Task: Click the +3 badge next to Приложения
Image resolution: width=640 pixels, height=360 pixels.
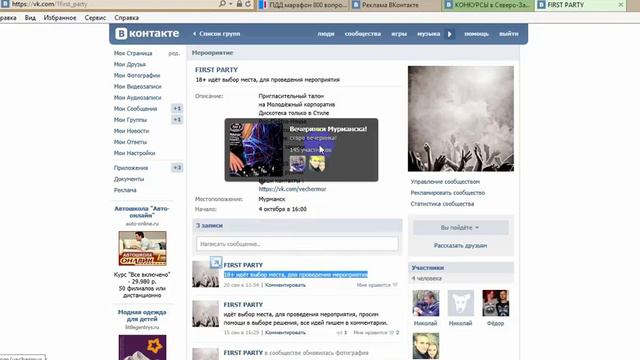Action: click(177, 168)
